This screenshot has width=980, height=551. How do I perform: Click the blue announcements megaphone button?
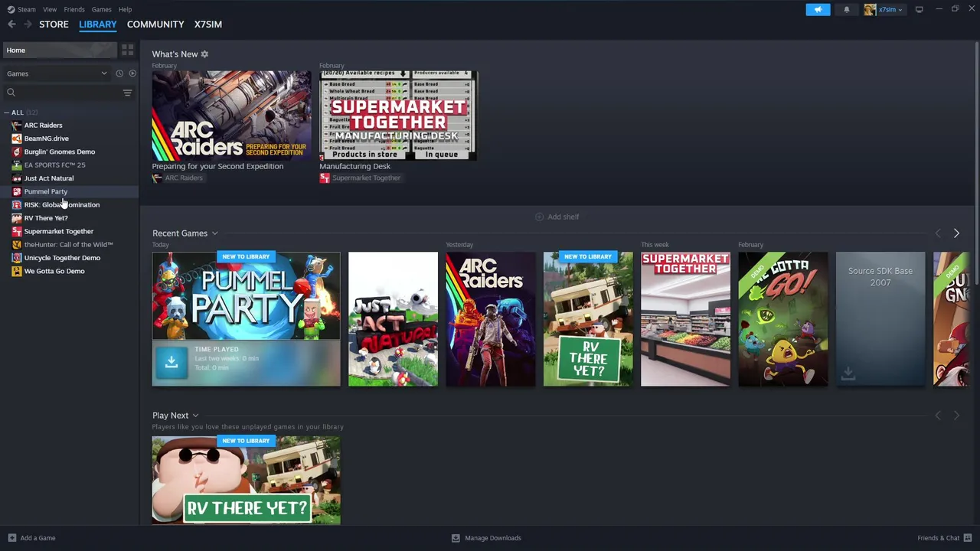click(x=818, y=9)
